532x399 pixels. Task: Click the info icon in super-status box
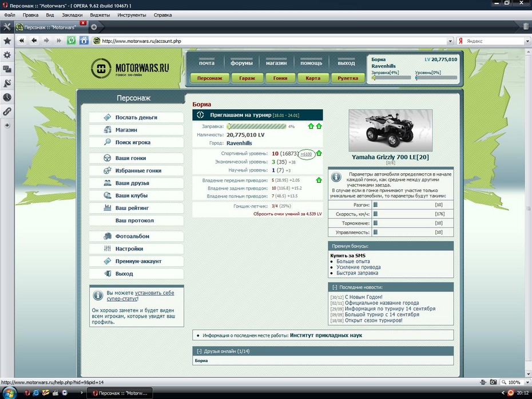(x=98, y=296)
